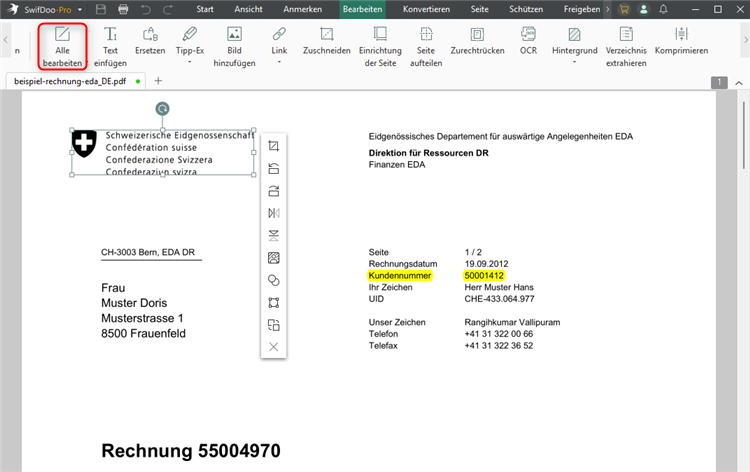Open the shopping cart icon
The image size is (750, 472).
624,9
